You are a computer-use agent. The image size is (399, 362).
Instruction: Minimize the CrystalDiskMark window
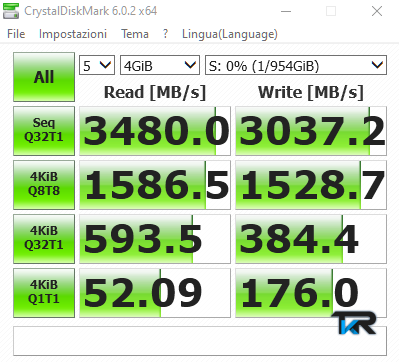pyautogui.click(x=286, y=11)
